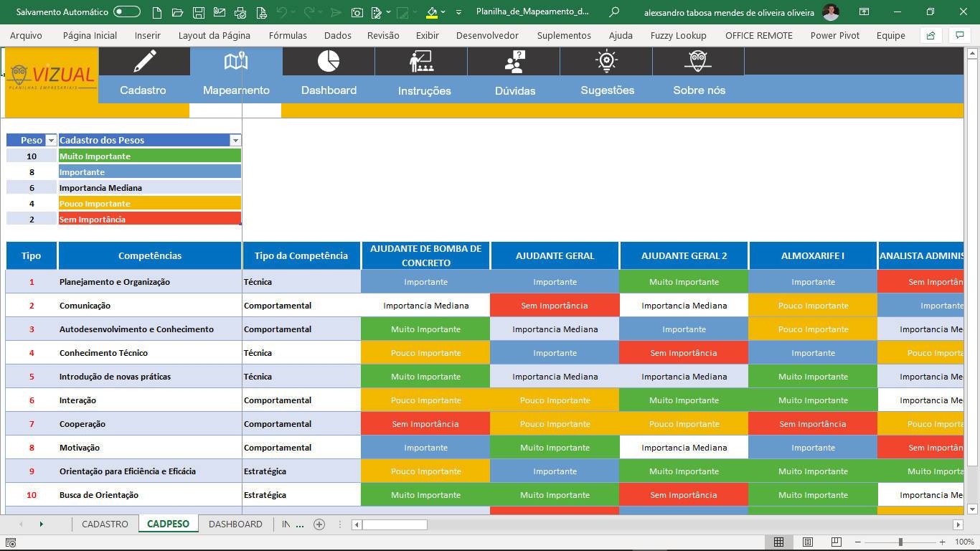Click the Save icon in quick access toolbar
This screenshot has height=551, width=980.
199,12
